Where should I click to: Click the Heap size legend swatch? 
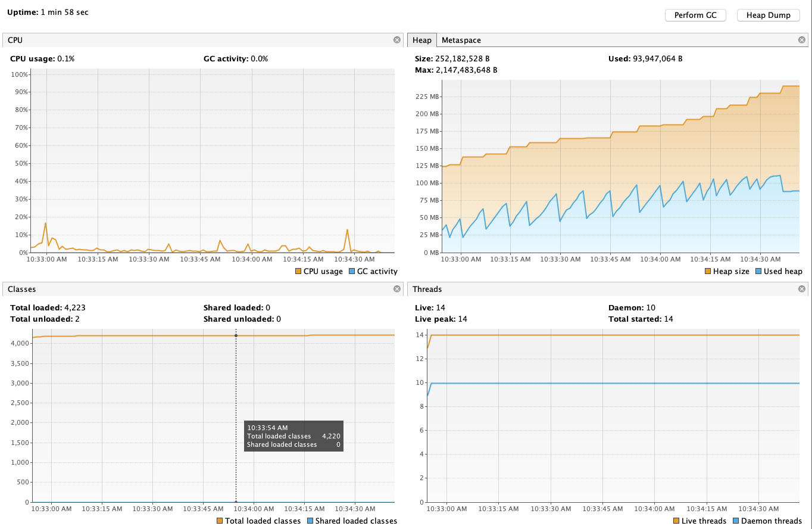tap(708, 272)
